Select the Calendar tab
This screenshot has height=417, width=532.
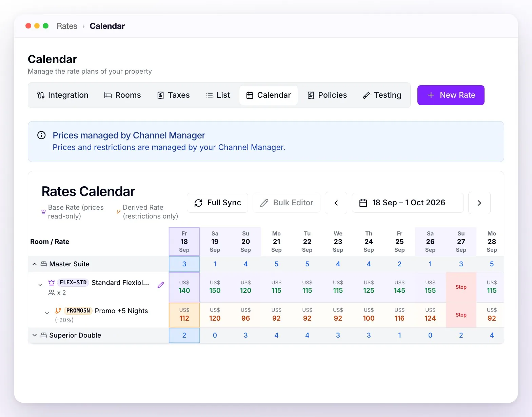pyautogui.click(x=269, y=95)
